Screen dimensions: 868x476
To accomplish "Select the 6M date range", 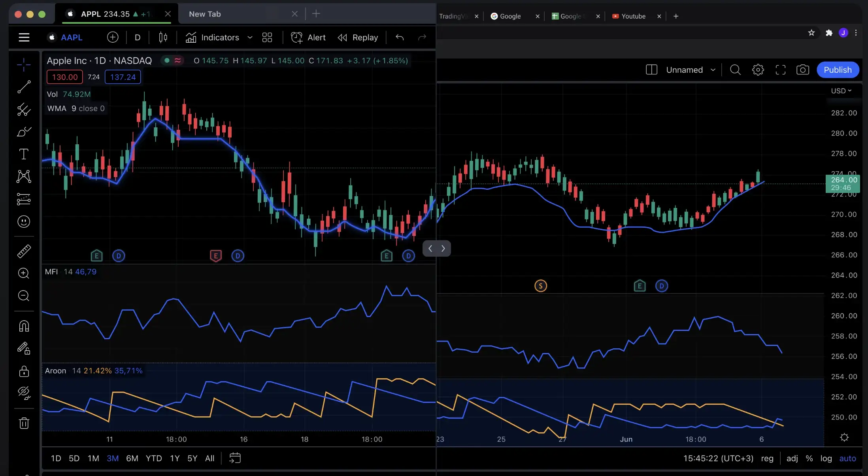I will tap(132, 458).
